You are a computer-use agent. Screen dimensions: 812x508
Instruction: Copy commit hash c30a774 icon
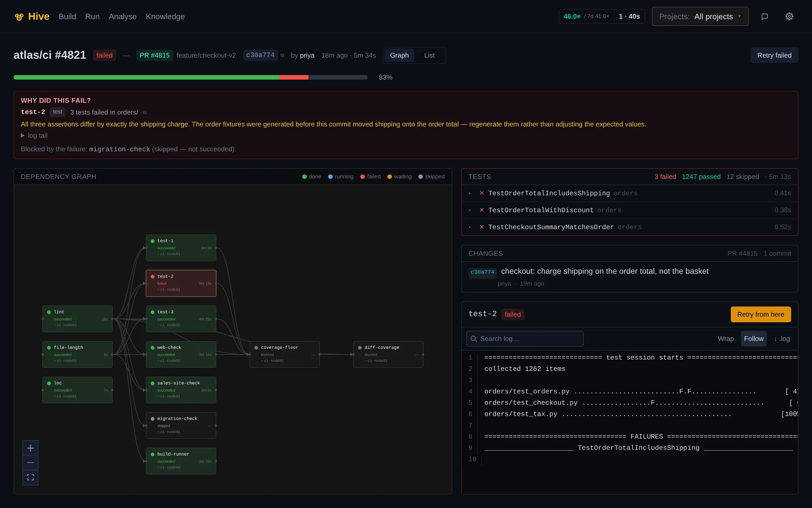[x=282, y=55]
